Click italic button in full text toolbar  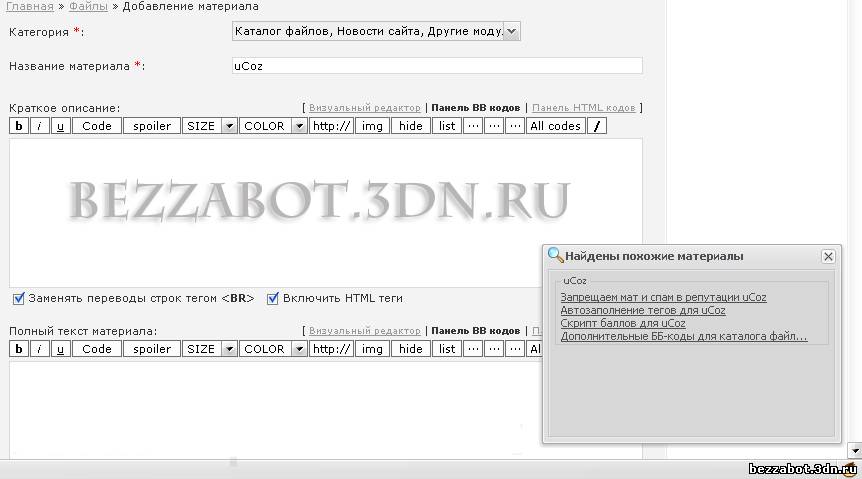(x=39, y=349)
